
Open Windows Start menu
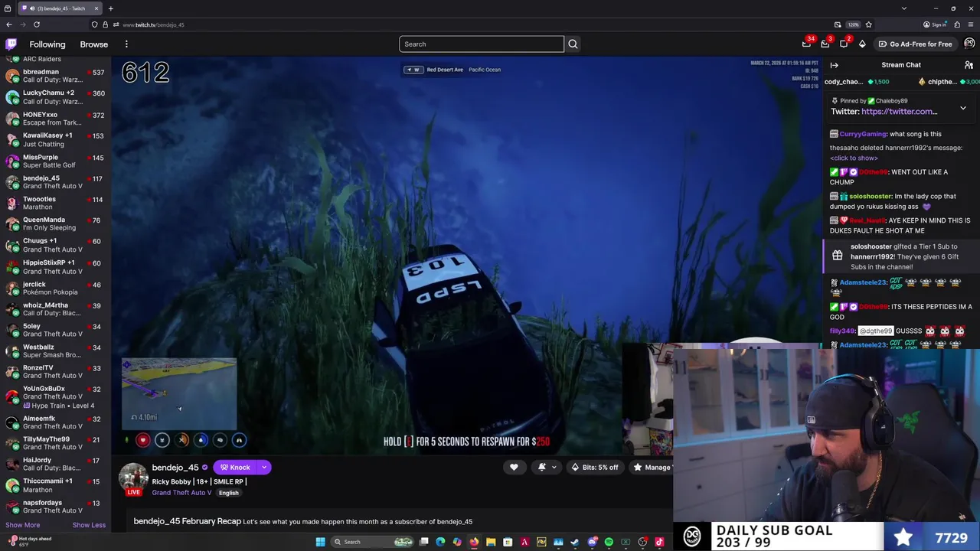320,542
